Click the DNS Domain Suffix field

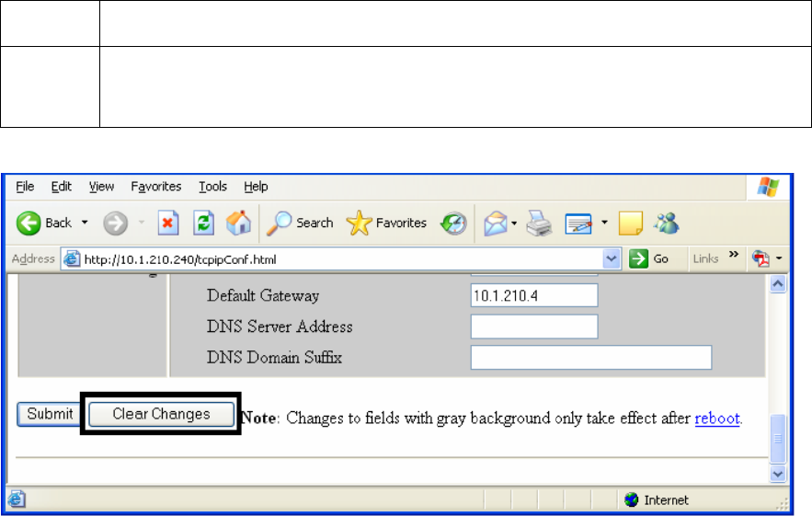[x=591, y=358]
